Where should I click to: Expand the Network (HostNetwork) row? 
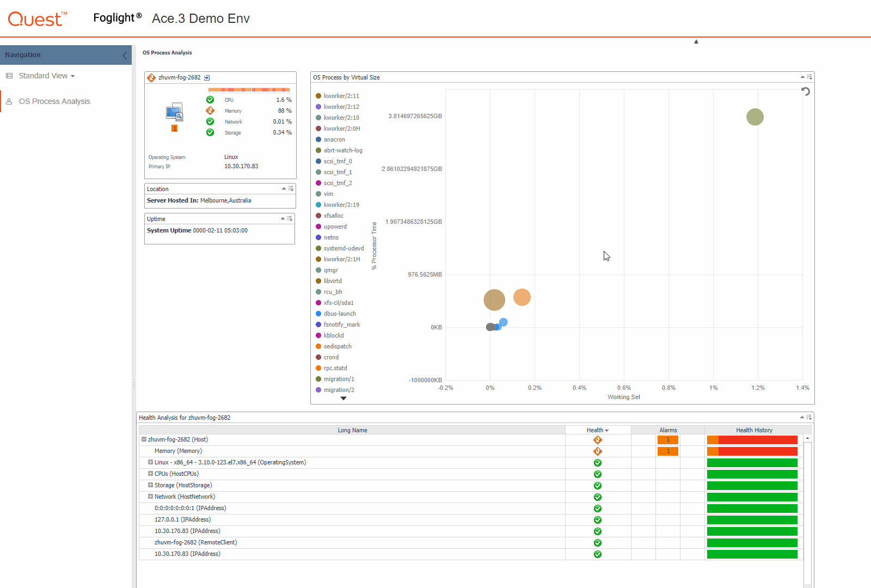tap(150, 497)
